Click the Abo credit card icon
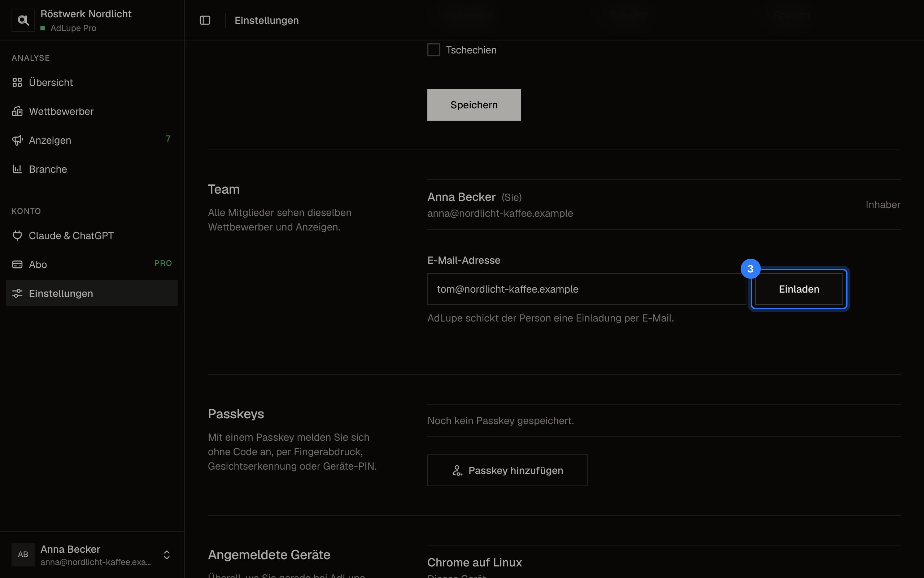This screenshot has width=924, height=578. tap(17, 264)
